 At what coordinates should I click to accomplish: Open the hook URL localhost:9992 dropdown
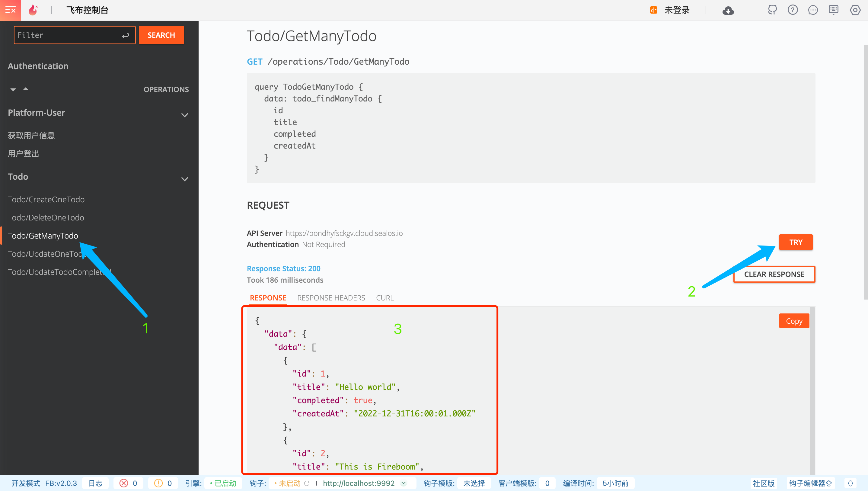(403, 483)
